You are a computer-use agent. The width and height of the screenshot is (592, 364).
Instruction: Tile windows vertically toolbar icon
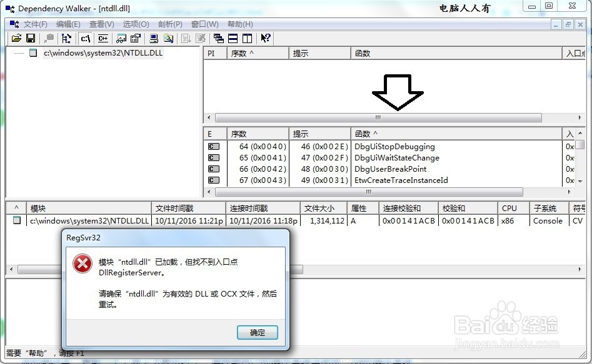pyautogui.click(x=248, y=38)
